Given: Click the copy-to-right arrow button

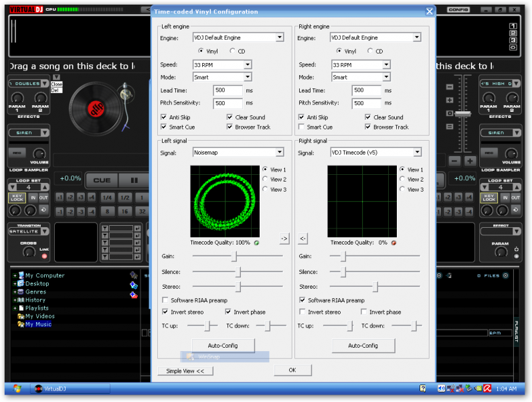Looking at the screenshot, I should (x=284, y=239).
